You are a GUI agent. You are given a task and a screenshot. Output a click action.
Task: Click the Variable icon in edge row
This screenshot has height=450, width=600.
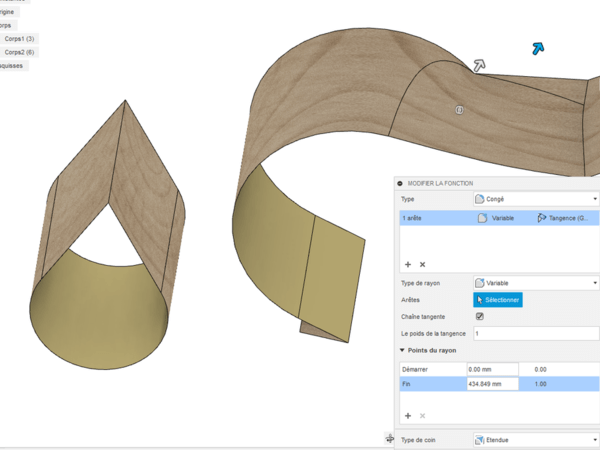coord(482,217)
